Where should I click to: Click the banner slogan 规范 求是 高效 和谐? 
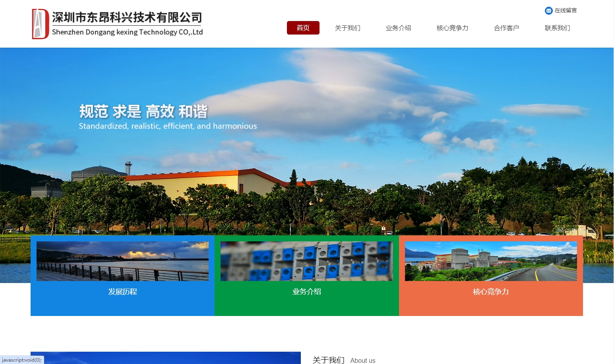click(x=143, y=112)
